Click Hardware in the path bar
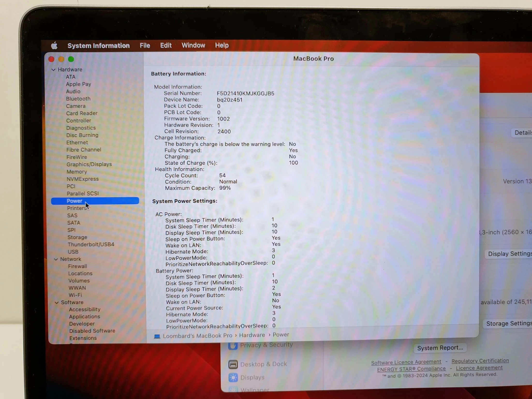 click(252, 335)
